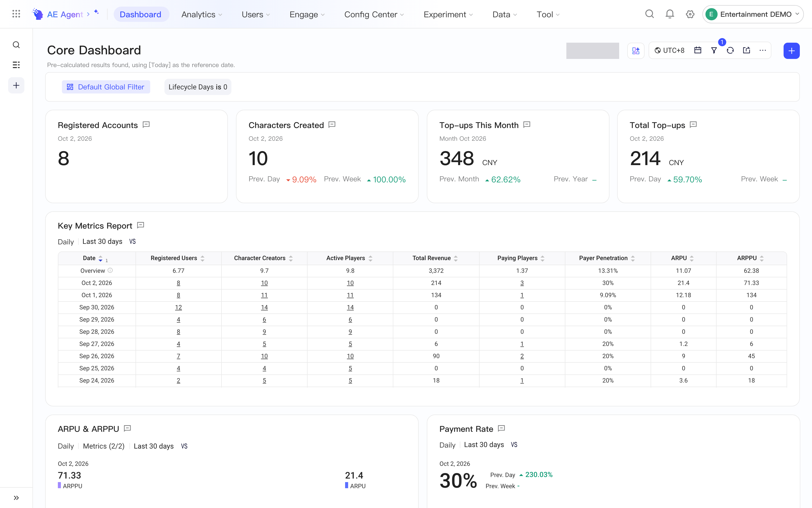This screenshot has height=508, width=812.
Task: Click the Lifecycle Days is 0 filter chip
Action: [198, 87]
